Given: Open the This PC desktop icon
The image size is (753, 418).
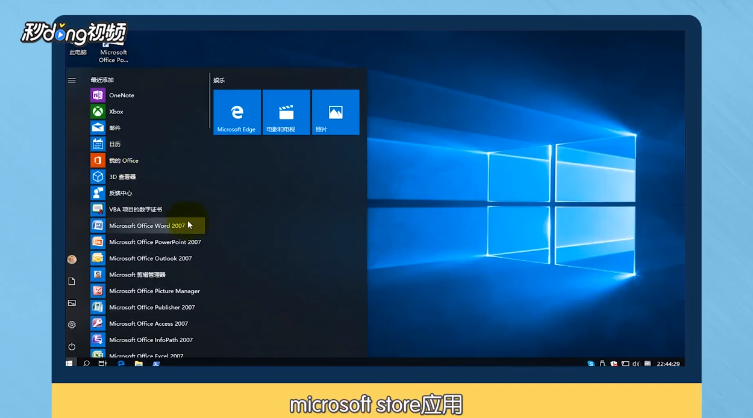Looking at the screenshot, I should pyautogui.click(x=78, y=49).
